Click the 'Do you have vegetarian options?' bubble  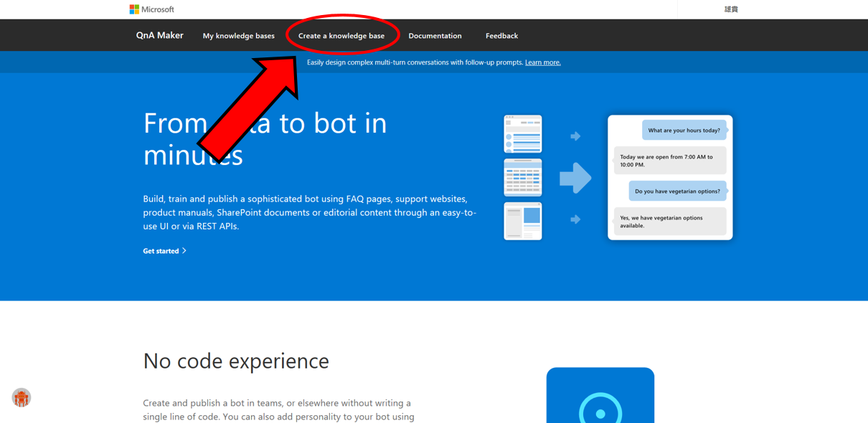678,191
